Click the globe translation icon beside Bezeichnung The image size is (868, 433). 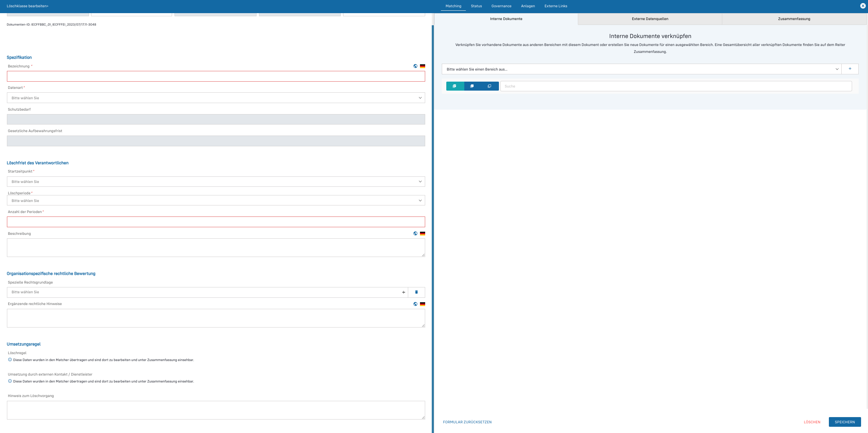(x=415, y=66)
